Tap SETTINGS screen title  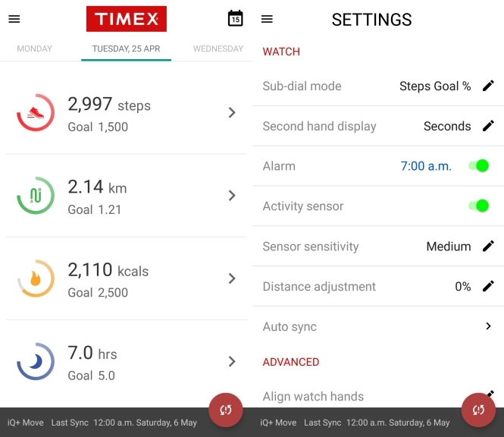(371, 20)
